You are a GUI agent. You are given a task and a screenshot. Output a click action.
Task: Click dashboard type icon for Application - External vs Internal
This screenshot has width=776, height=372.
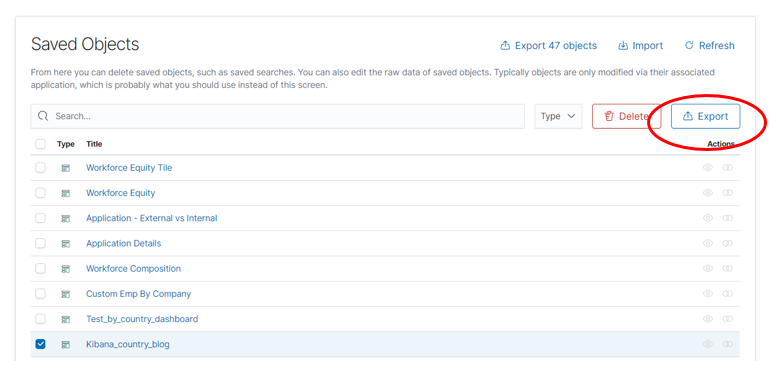[x=65, y=219]
